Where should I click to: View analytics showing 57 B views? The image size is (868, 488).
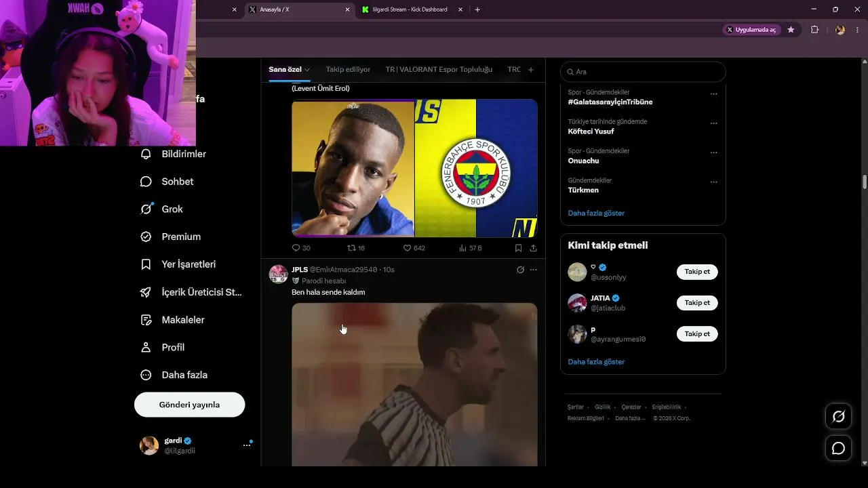coord(471,248)
